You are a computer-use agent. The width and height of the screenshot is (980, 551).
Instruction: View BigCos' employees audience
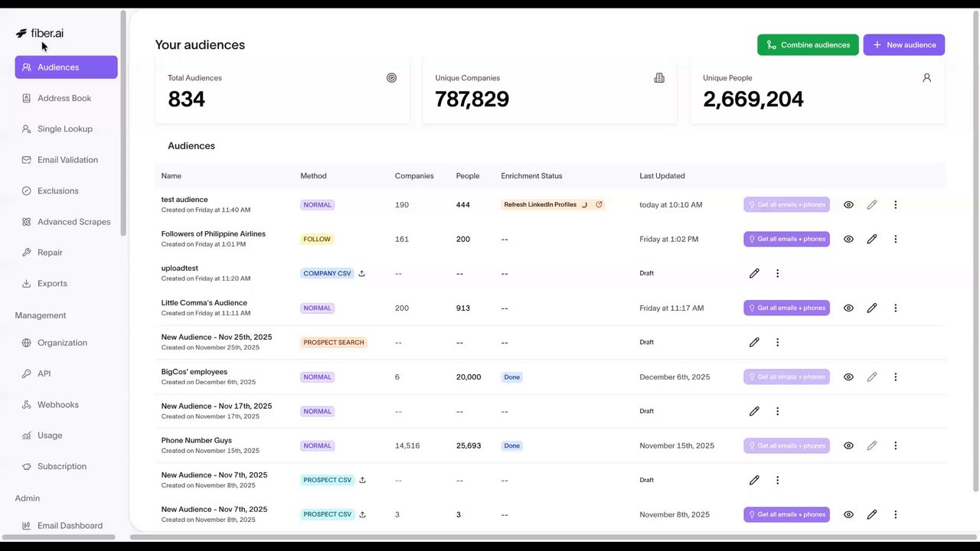[848, 377]
